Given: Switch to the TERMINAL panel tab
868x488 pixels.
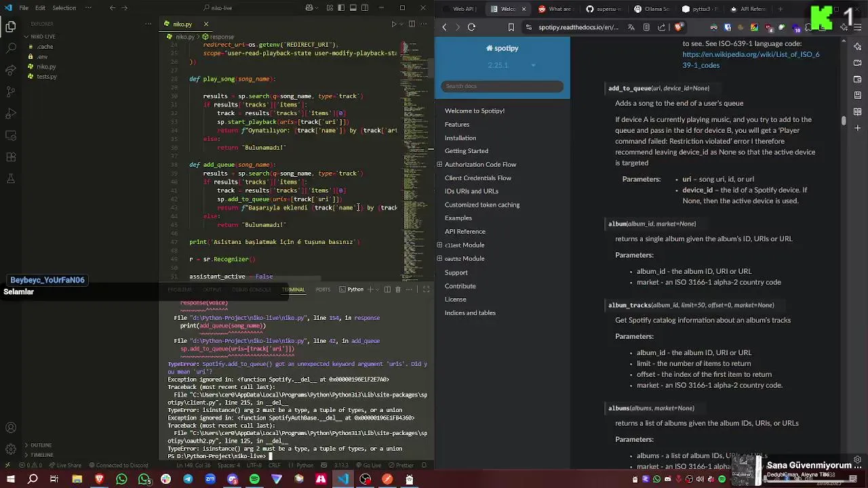Looking at the screenshot, I should pyautogui.click(x=293, y=289).
